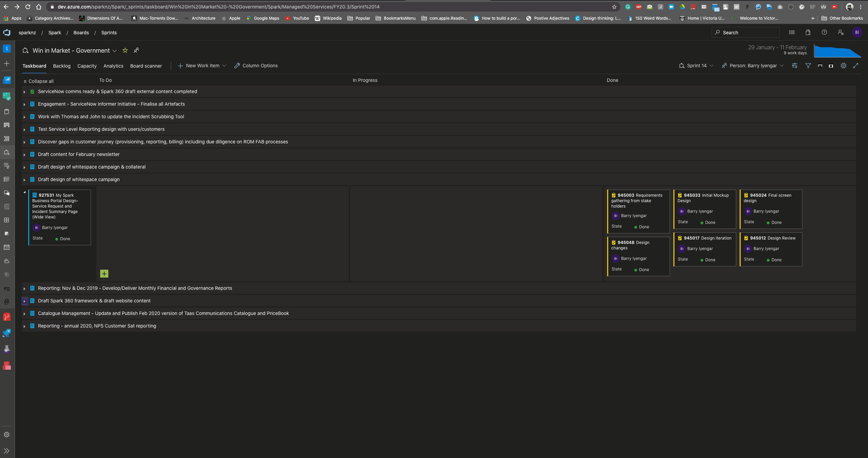The image size is (868, 458).
Task: Expand Reporting - annual 2020 NPS row
Action: coord(24,326)
